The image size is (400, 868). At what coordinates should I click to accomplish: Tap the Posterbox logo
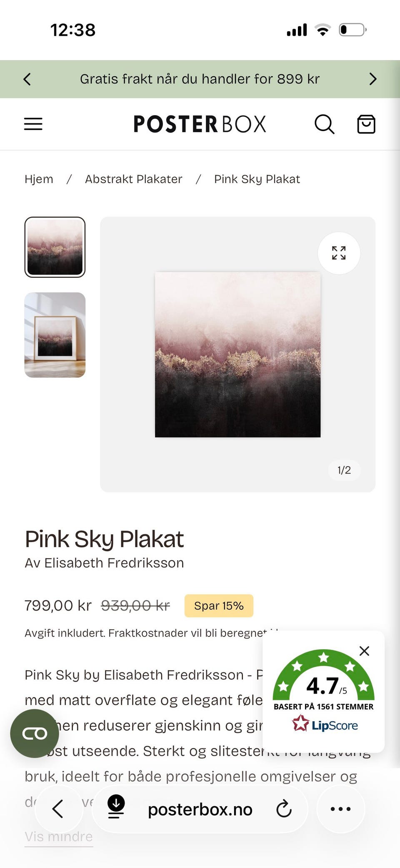tap(200, 124)
